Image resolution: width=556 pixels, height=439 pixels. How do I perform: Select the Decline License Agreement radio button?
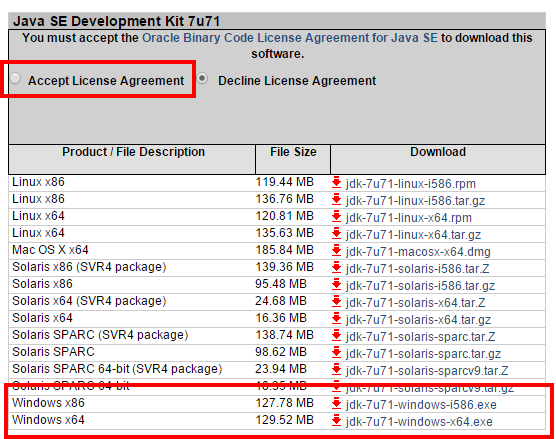(202, 78)
